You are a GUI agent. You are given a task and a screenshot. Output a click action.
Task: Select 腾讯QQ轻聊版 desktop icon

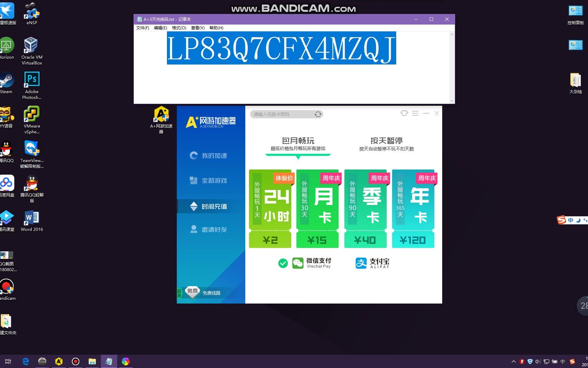click(x=32, y=189)
